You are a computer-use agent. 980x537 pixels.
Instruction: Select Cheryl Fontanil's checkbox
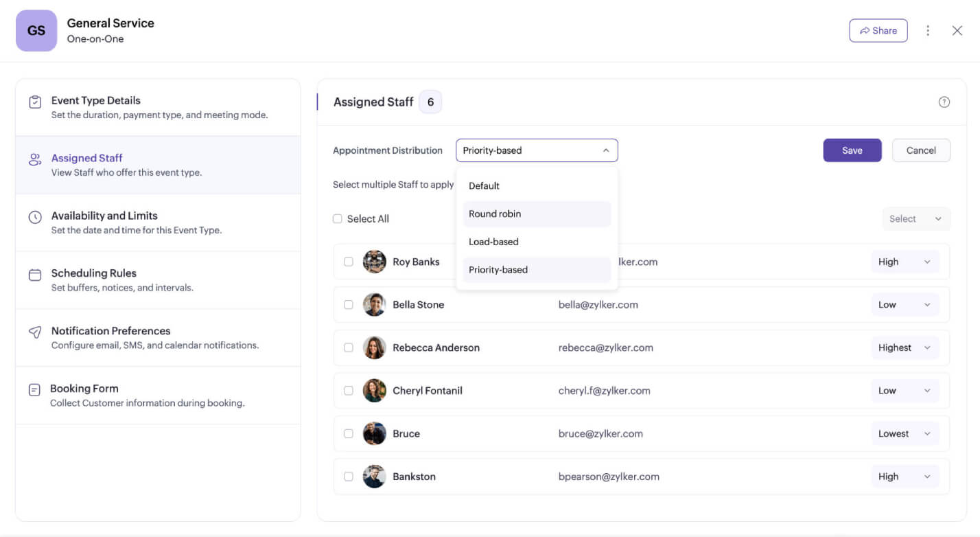pos(349,391)
